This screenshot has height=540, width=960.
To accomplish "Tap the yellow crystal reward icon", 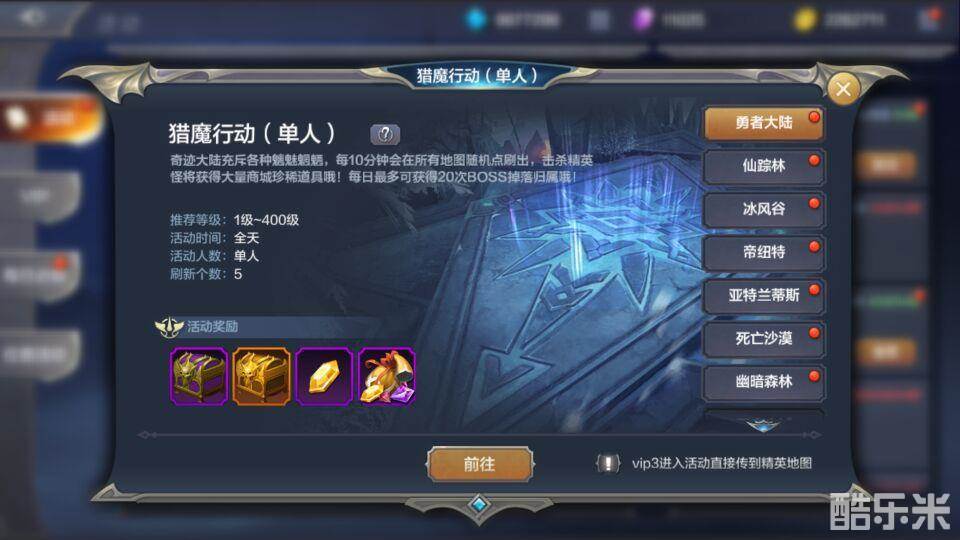I will 324,377.
